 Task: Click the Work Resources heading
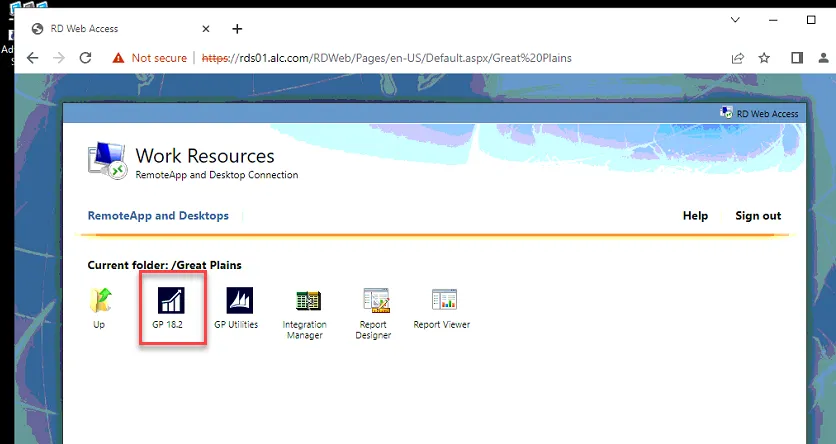coord(205,156)
